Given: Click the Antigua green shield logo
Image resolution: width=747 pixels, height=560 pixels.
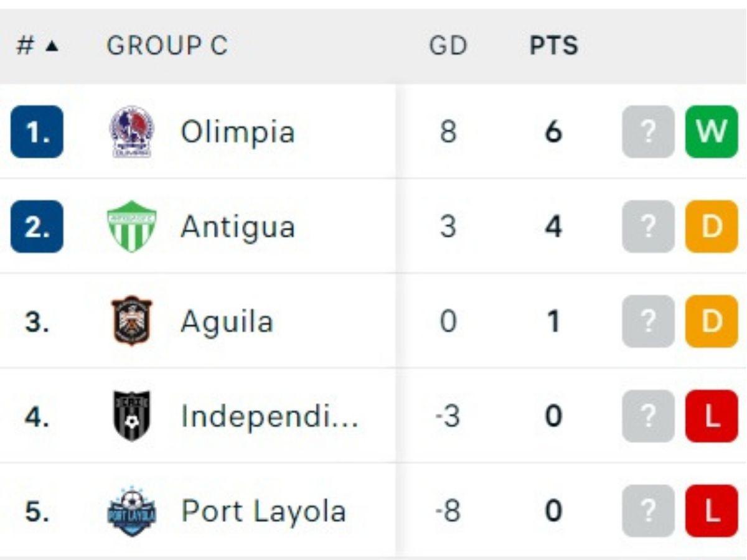Looking at the screenshot, I should [x=131, y=226].
